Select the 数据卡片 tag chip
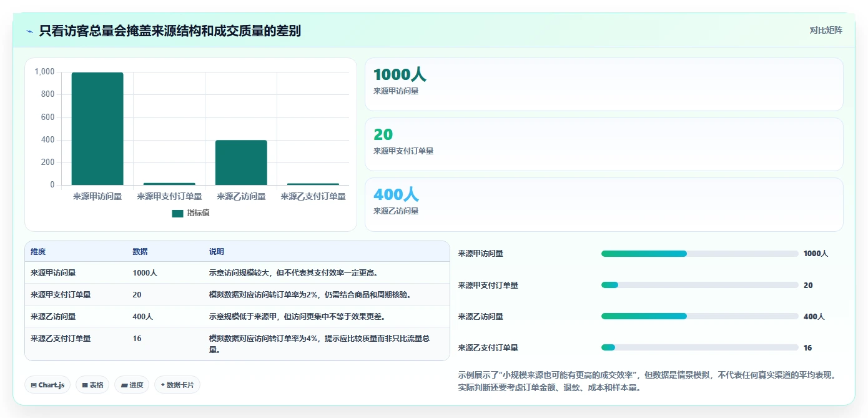Image resolution: width=868 pixels, height=418 pixels. point(177,385)
